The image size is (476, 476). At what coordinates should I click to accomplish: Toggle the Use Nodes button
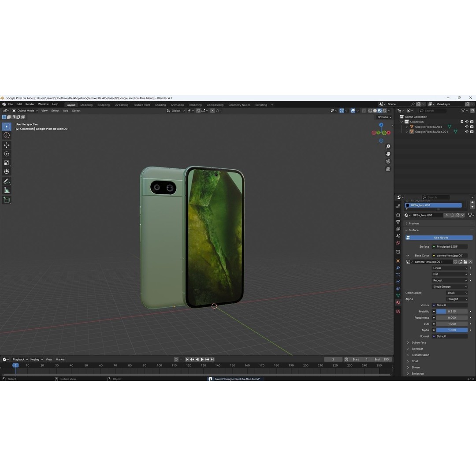tap(439, 238)
